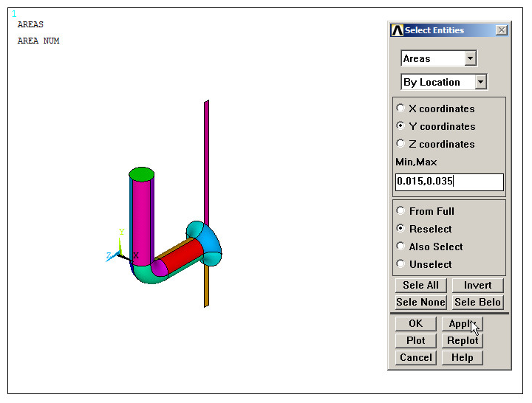
Task: Click the Sele All button
Action: point(420,285)
